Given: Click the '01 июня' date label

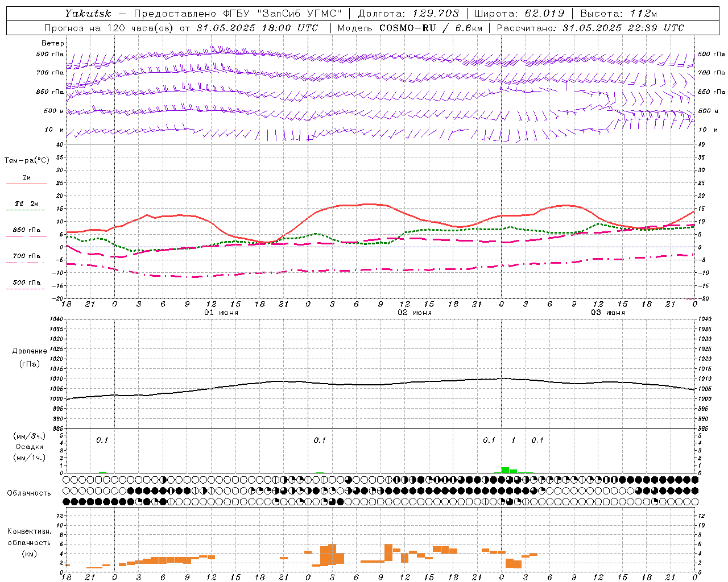Looking at the screenshot, I should coord(221,313).
